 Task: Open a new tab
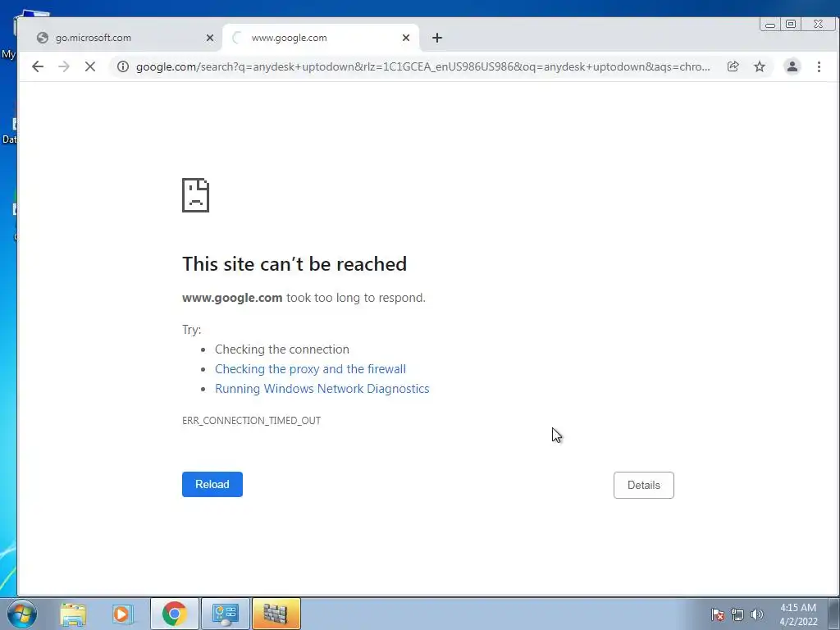point(437,38)
